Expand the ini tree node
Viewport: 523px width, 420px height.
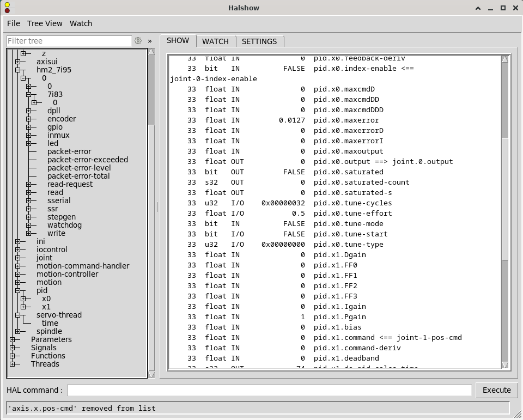coord(17,241)
